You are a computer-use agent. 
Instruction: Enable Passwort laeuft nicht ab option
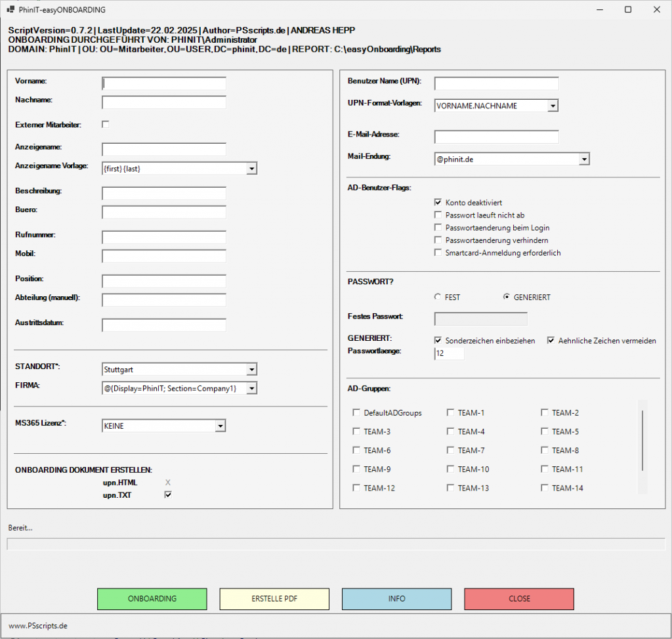coord(438,215)
